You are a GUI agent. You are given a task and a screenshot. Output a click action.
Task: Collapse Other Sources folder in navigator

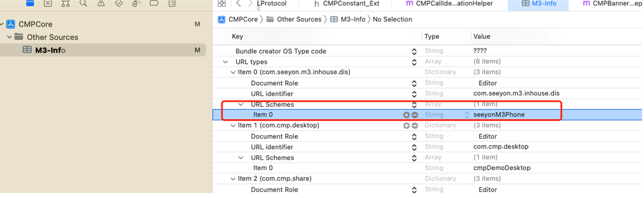[10, 37]
